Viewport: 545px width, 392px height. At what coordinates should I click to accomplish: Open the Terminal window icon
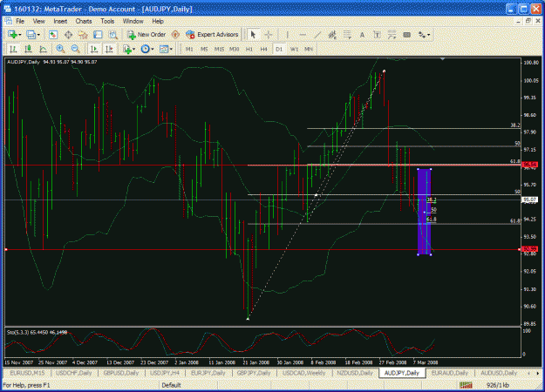[98, 35]
